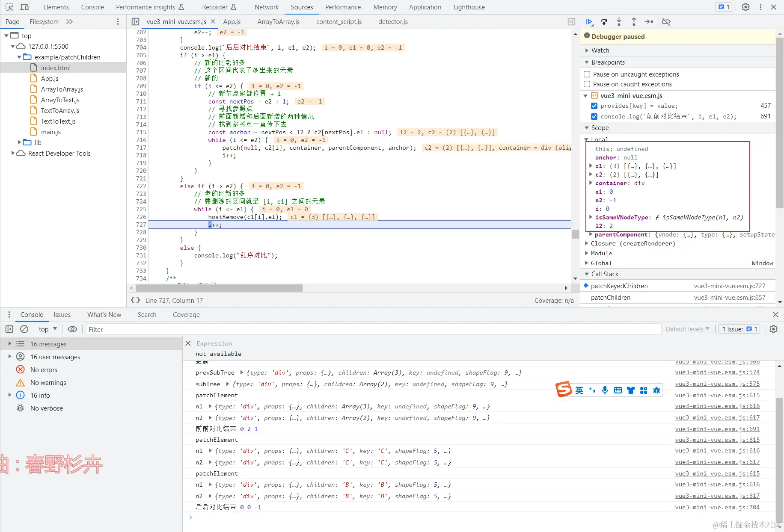Image resolution: width=784 pixels, height=532 pixels.
Task: Expand React Developer Tools tree node
Action: [x=13, y=153]
